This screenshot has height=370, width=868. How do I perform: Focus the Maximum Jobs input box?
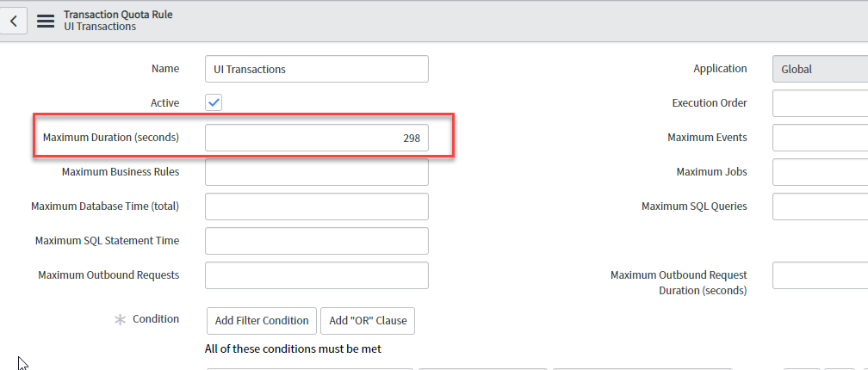pyautogui.click(x=819, y=172)
